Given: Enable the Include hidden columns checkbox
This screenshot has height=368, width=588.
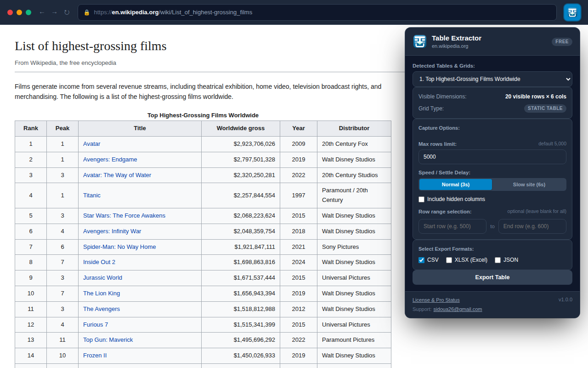Looking at the screenshot, I should coord(421,199).
